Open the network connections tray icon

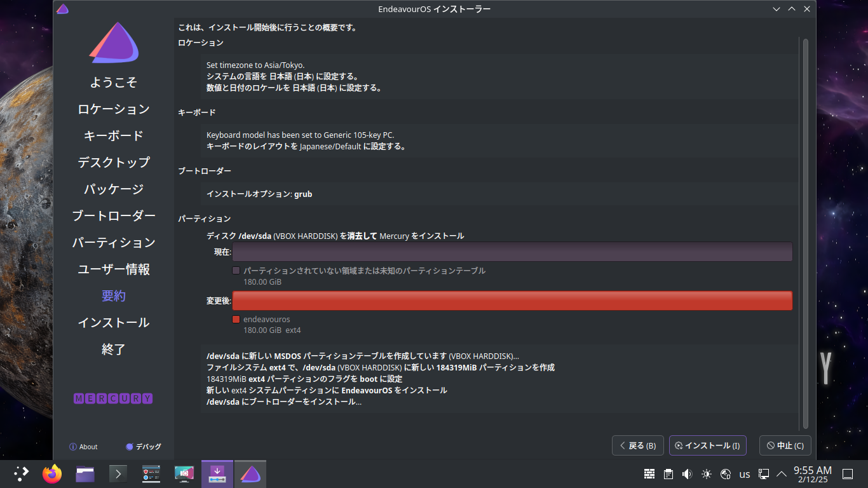(764, 474)
